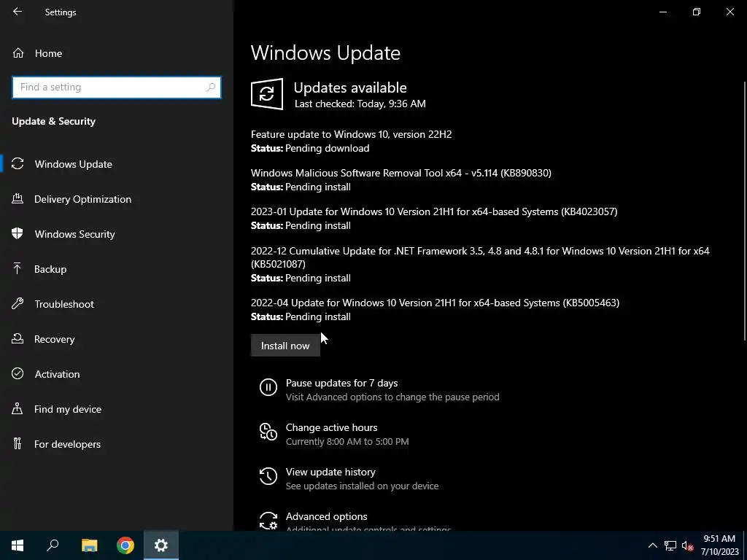Open taskbar search magnifier
Image resolution: width=747 pixels, height=560 pixels.
click(53, 545)
